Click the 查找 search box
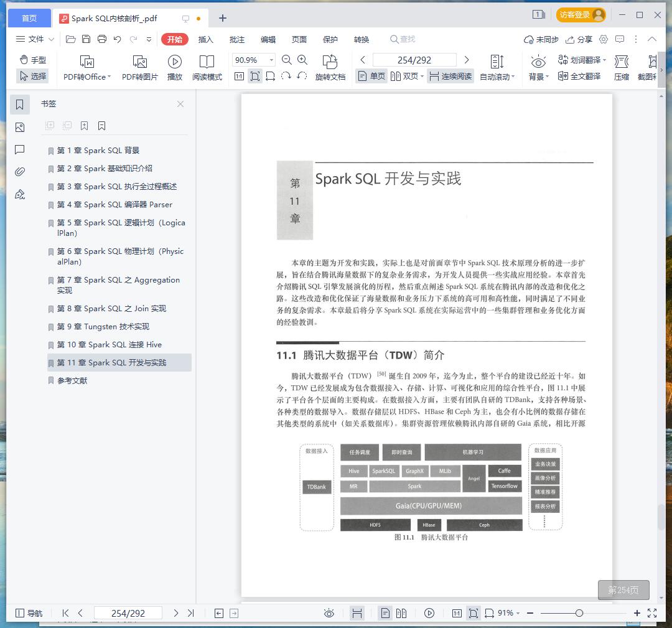Viewport: 672px width, 628px height. (x=403, y=39)
